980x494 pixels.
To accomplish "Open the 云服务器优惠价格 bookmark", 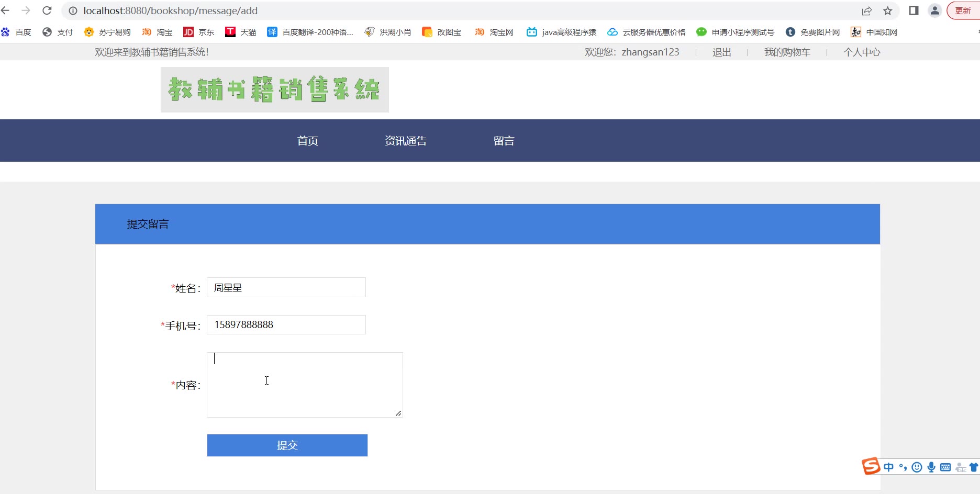I will [x=647, y=32].
